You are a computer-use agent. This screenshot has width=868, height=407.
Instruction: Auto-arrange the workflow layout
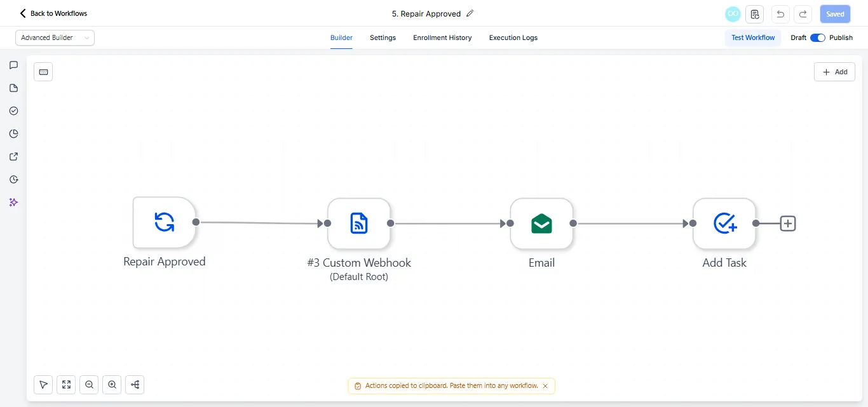[x=135, y=384]
